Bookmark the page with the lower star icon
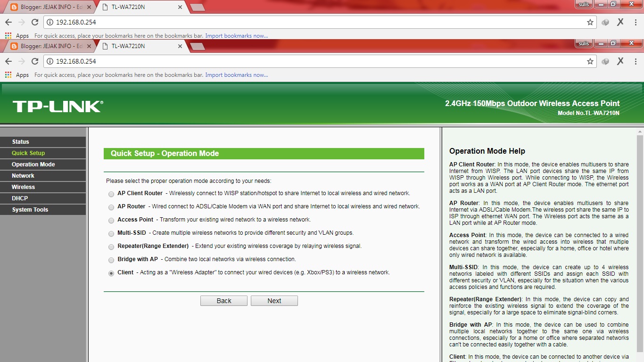This screenshot has height=362, width=644. tap(590, 61)
